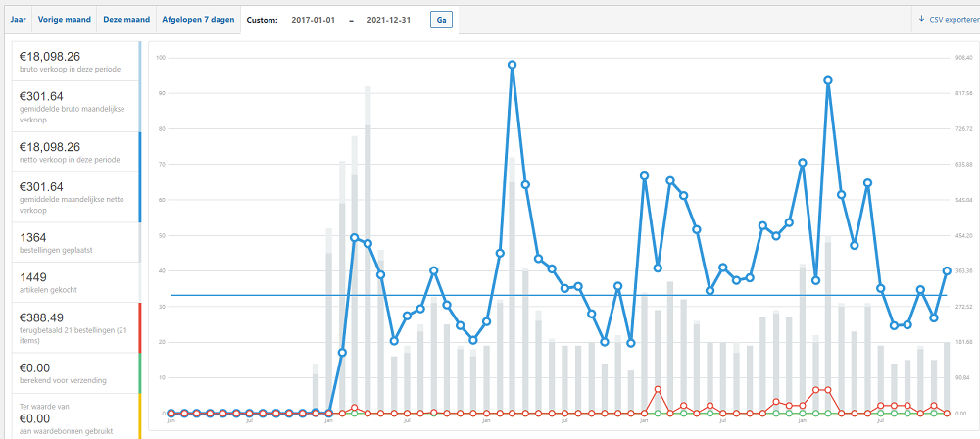Click the highest blue net sales peak point
Image resolution: width=980 pixels, height=439 pixels.
tap(512, 65)
